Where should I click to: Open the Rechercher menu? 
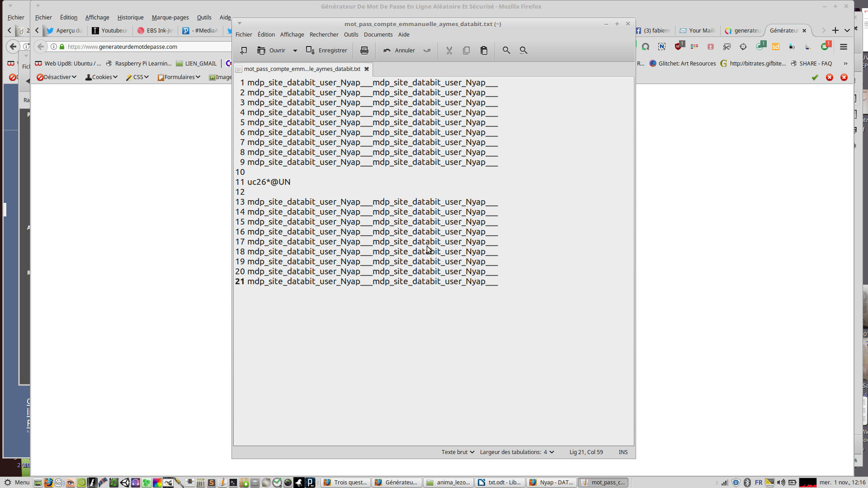click(324, 34)
